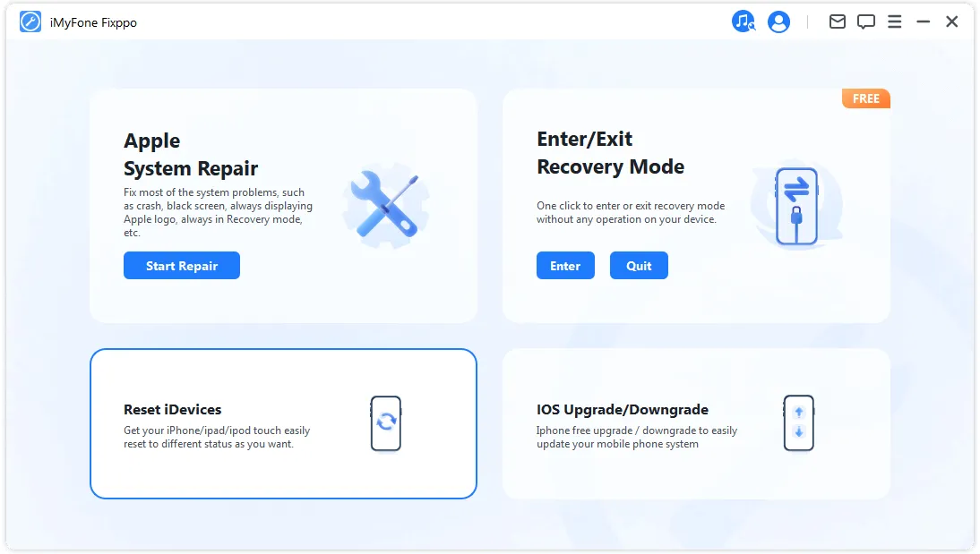The image size is (980, 554).
Task: Select the Reset iDevices card
Action: (283, 423)
